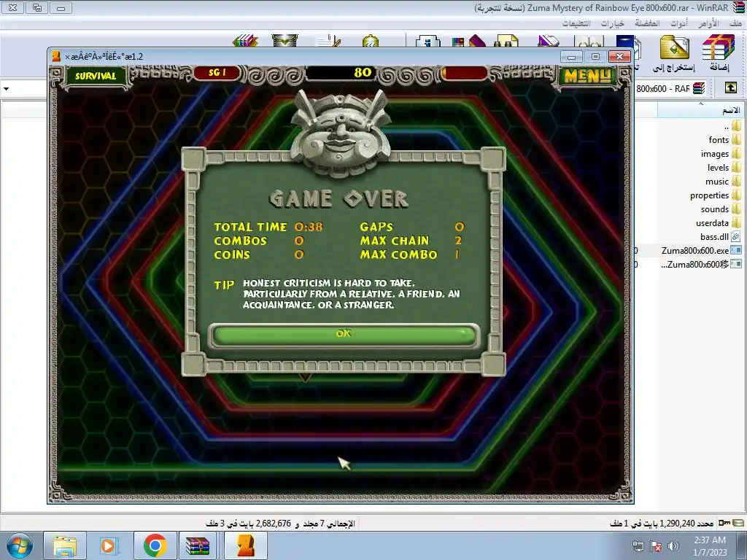Switch to the Zuma game taskbar button
The width and height of the screenshot is (747, 560).
[245, 545]
